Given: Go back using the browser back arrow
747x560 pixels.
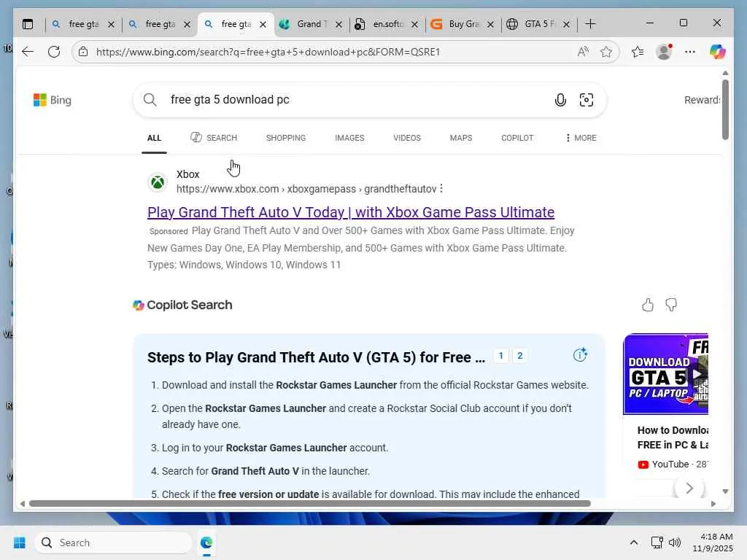Looking at the screenshot, I should [x=28, y=52].
